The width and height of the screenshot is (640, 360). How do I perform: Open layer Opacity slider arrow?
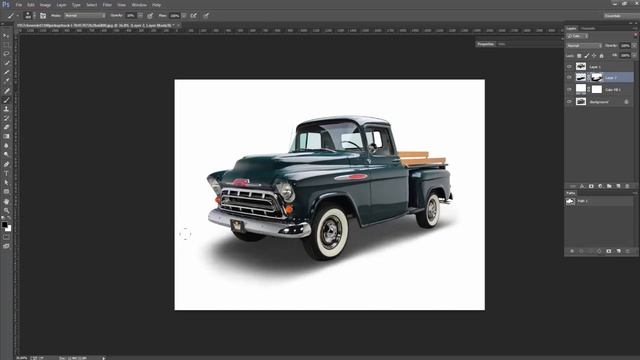(x=634, y=46)
